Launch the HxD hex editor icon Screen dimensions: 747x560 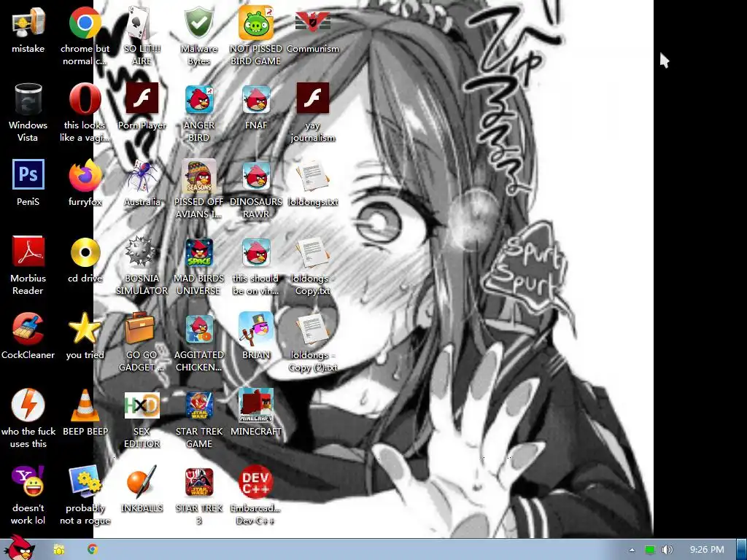tap(142, 405)
